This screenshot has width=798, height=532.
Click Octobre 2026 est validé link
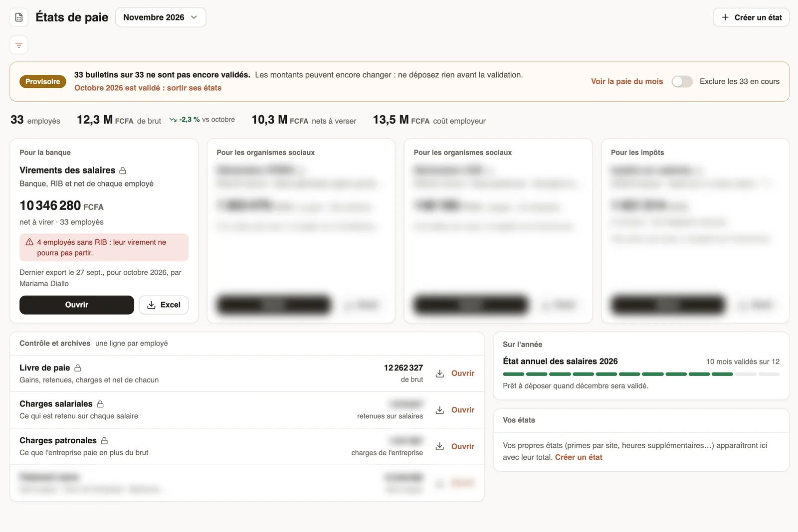[x=148, y=88]
